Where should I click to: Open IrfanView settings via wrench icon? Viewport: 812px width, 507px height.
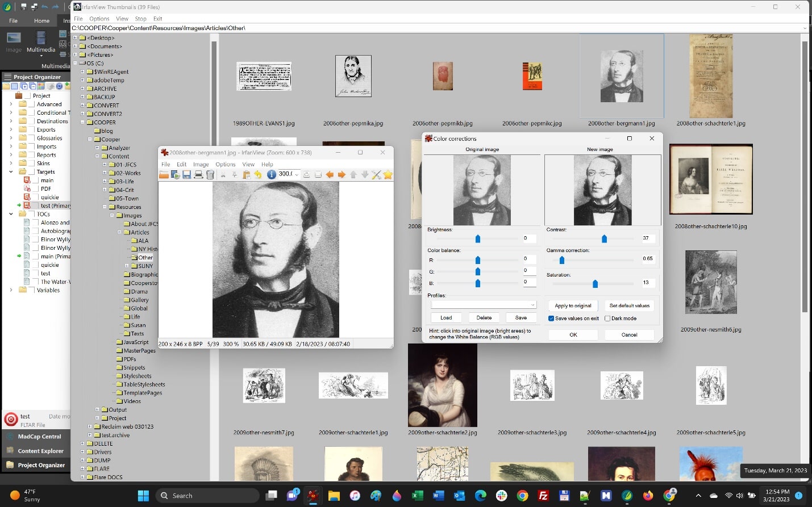tap(376, 175)
